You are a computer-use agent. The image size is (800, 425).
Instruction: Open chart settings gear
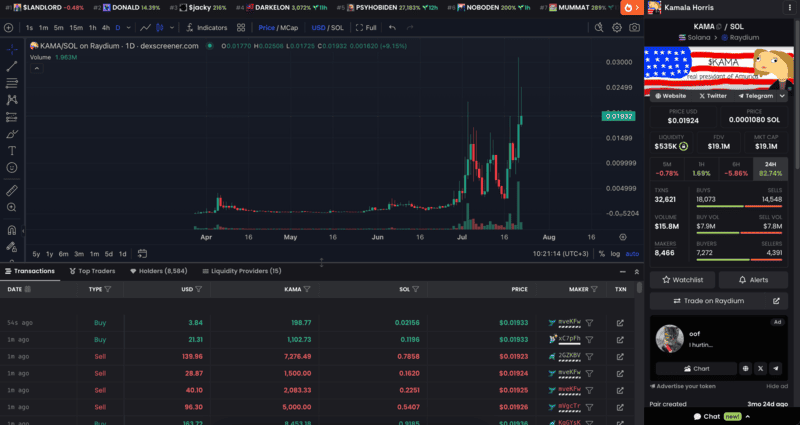point(617,28)
